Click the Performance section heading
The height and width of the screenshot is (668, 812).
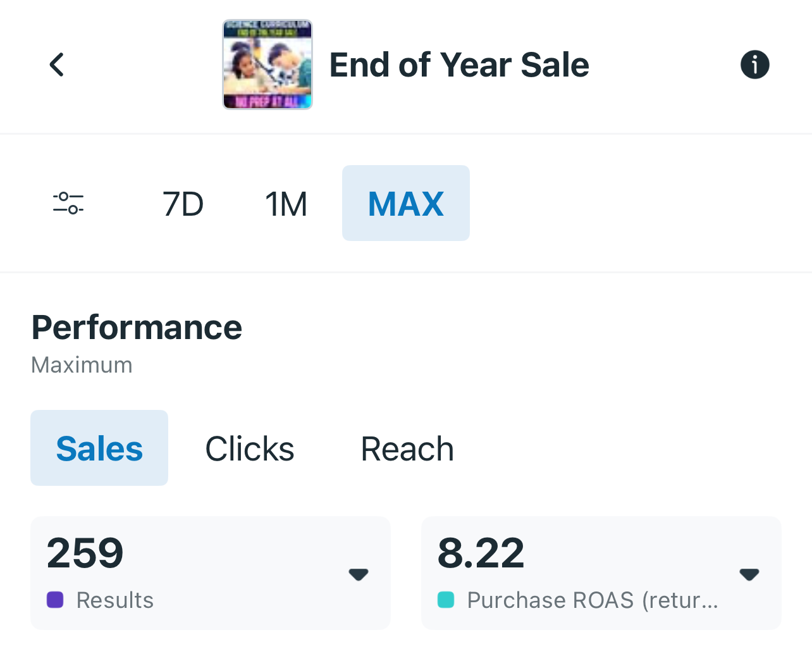137,328
